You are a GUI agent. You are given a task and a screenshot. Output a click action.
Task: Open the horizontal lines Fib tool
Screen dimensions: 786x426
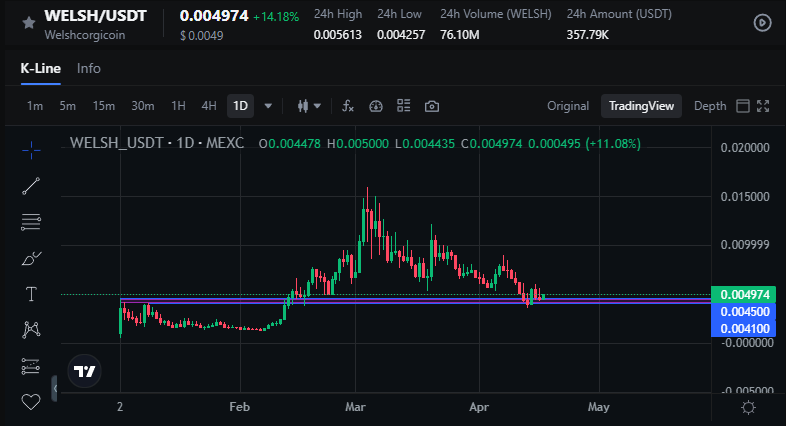pyautogui.click(x=31, y=222)
